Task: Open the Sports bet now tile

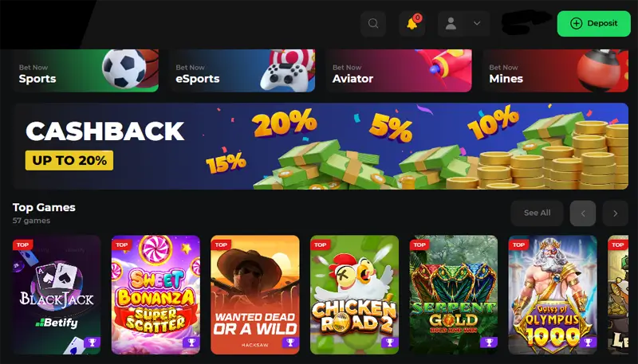Action: pos(85,71)
